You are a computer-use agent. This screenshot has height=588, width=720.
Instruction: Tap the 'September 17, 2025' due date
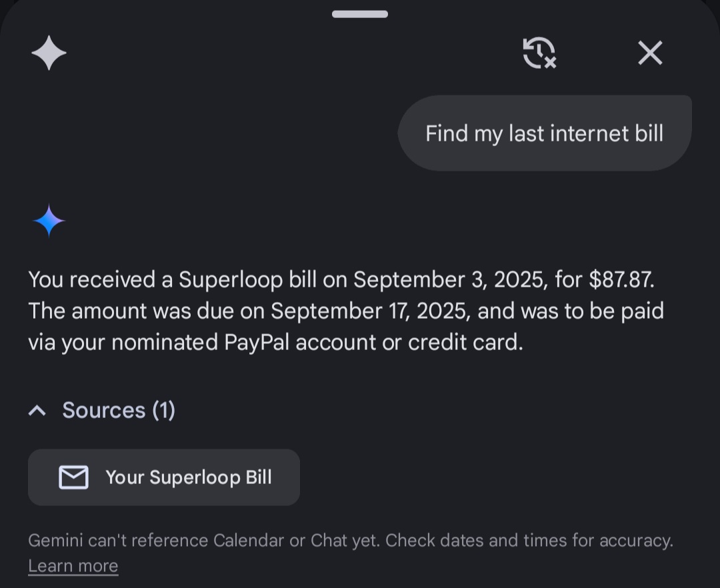coord(370,311)
